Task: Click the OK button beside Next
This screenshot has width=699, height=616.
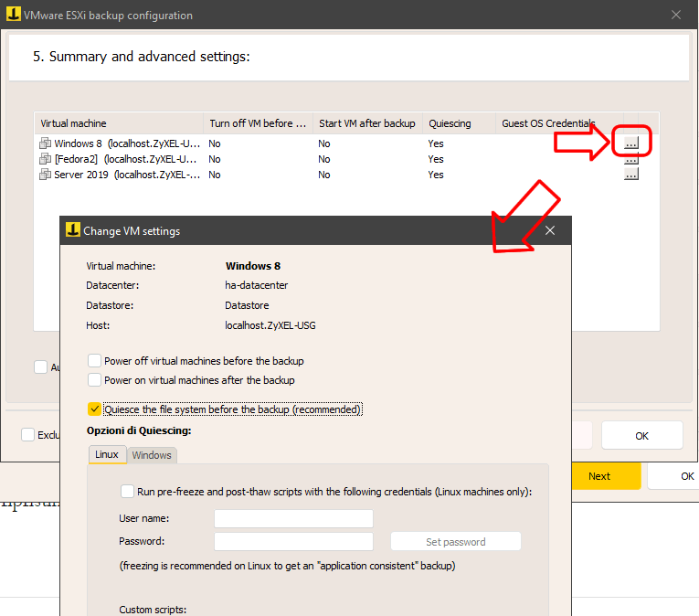Action: pyautogui.click(x=673, y=476)
